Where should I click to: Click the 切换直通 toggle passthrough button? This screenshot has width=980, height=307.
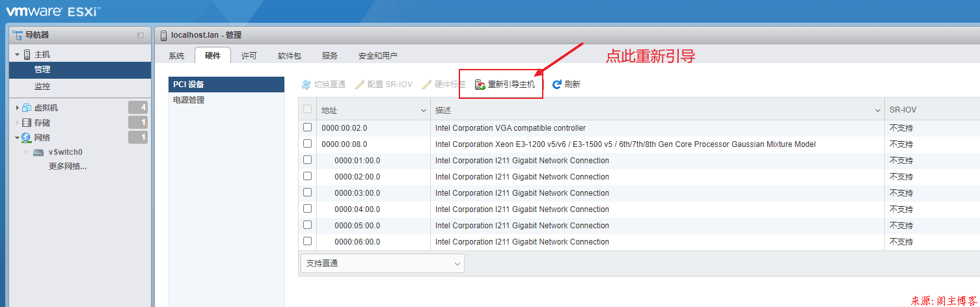323,85
